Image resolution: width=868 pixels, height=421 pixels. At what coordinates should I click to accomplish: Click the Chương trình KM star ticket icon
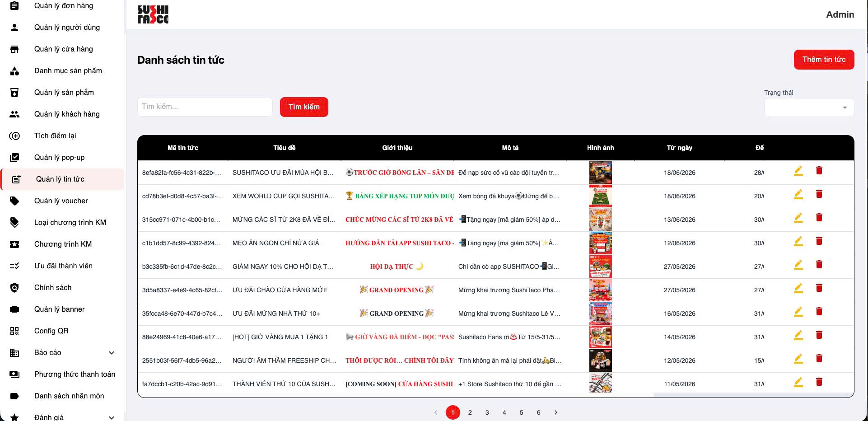point(14,244)
